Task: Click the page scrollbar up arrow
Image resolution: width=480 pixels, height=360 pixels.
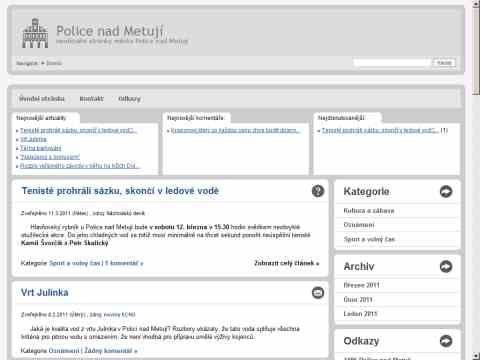Action: [476, 4]
